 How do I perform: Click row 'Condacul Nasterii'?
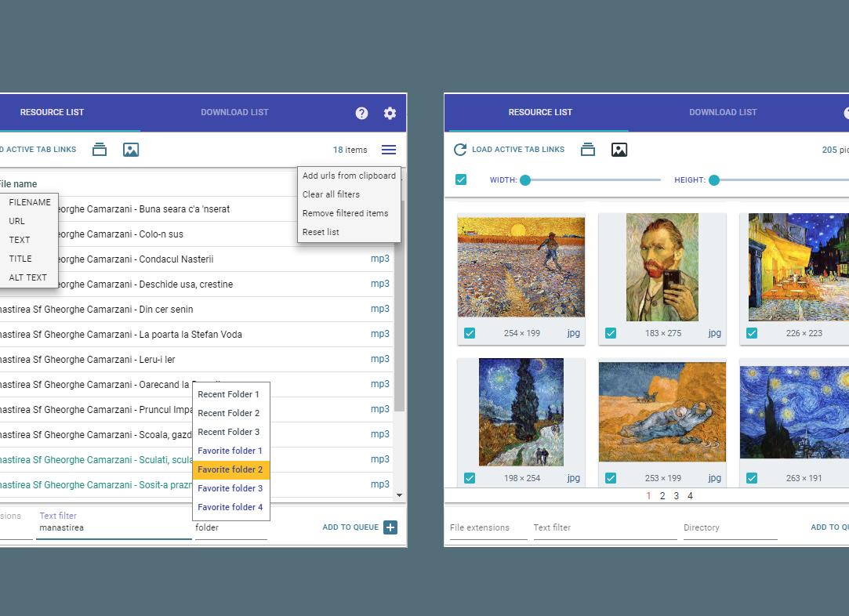[x=196, y=259]
